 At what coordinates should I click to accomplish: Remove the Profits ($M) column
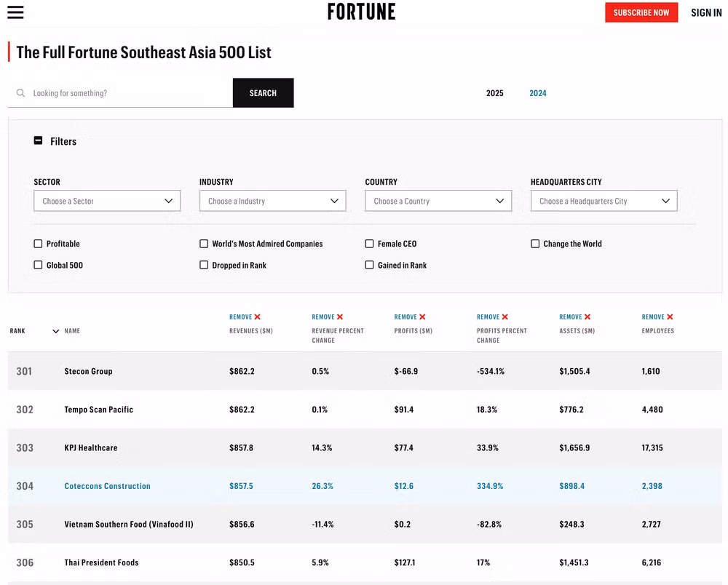coord(410,317)
